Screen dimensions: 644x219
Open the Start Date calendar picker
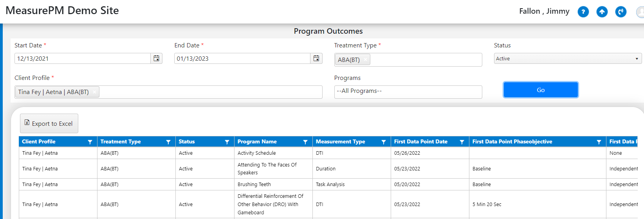(x=156, y=58)
